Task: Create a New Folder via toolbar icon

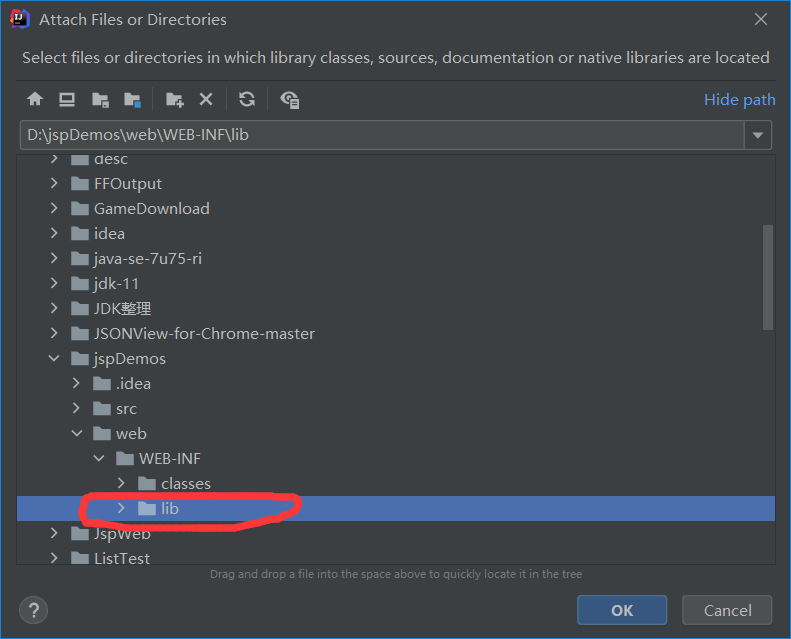Action: (x=175, y=100)
